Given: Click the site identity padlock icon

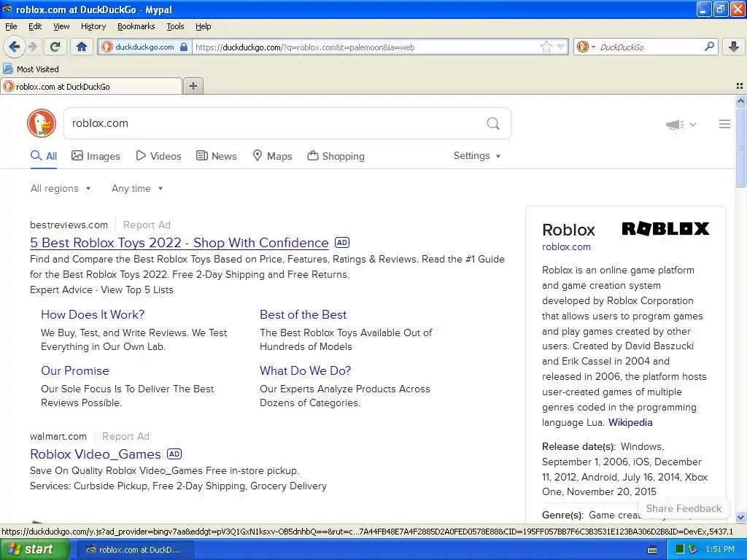Looking at the screenshot, I should (x=184, y=47).
